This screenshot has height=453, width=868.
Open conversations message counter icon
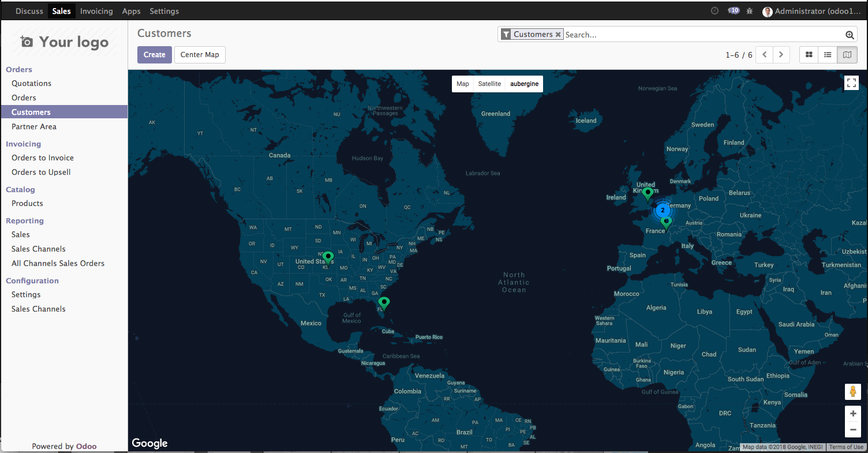733,11
